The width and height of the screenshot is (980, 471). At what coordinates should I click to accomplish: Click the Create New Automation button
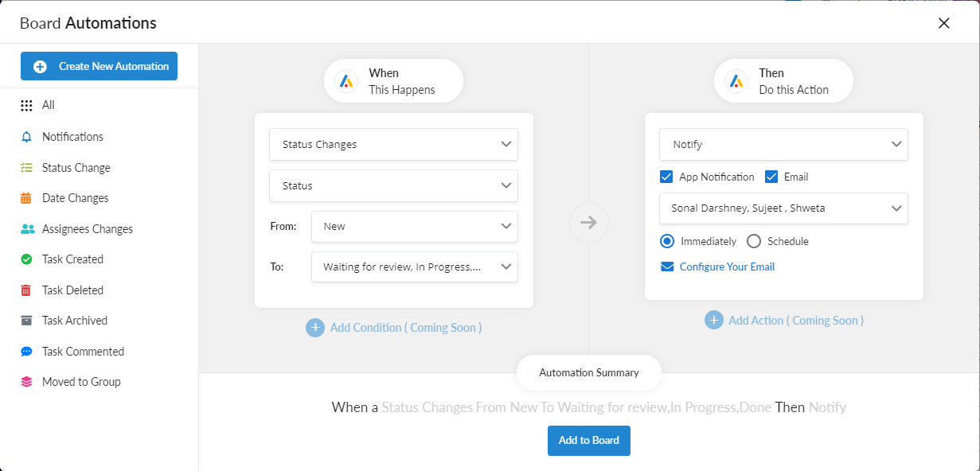click(x=99, y=66)
